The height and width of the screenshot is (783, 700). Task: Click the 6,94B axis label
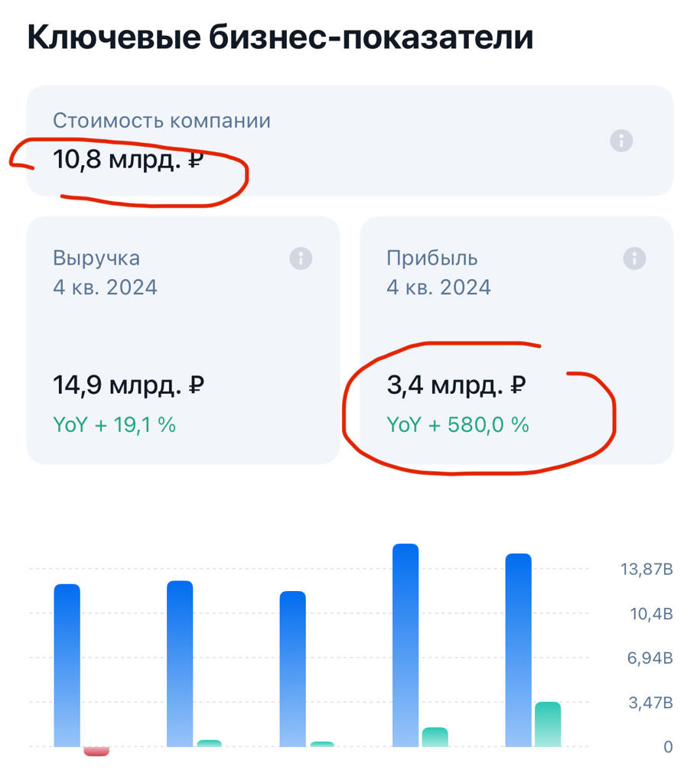(650, 658)
